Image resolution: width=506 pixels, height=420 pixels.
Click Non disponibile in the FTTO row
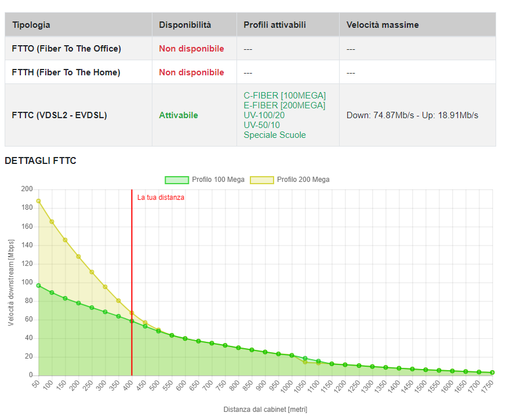191,49
